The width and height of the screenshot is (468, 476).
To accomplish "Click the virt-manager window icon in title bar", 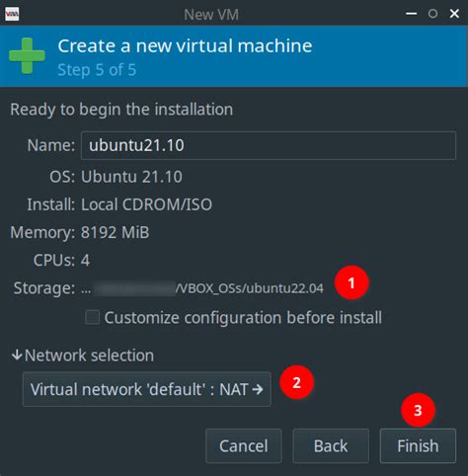I will pos(12,14).
